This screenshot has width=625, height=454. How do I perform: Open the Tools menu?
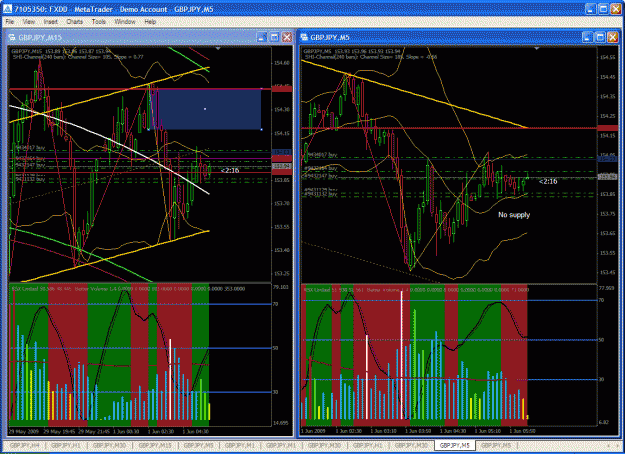(98, 22)
